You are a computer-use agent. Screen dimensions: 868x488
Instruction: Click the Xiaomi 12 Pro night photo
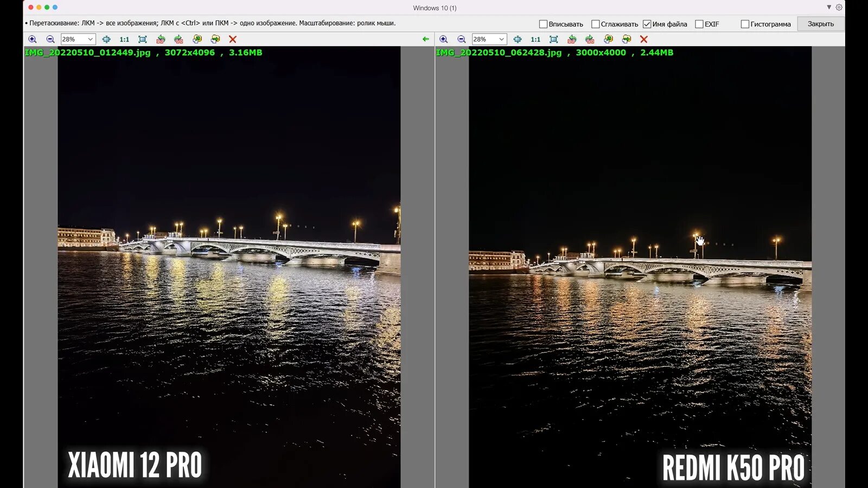click(x=229, y=267)
